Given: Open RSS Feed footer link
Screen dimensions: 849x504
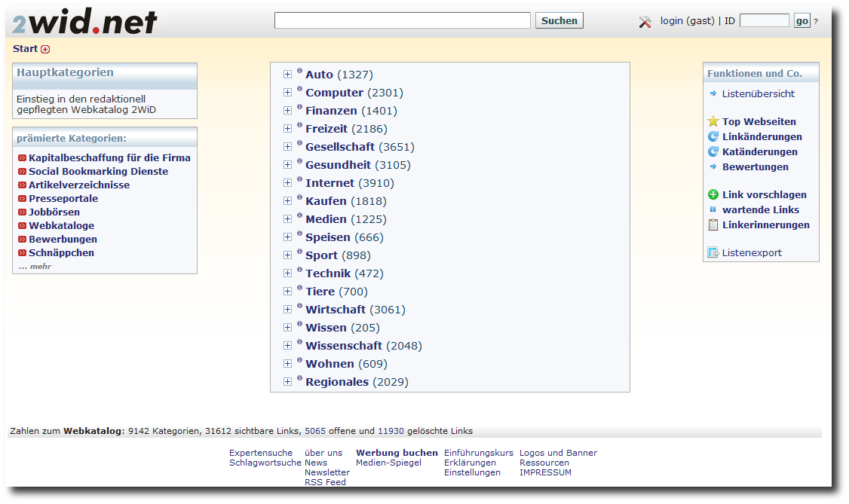Looking at the screenshot, I should [325, 482].
